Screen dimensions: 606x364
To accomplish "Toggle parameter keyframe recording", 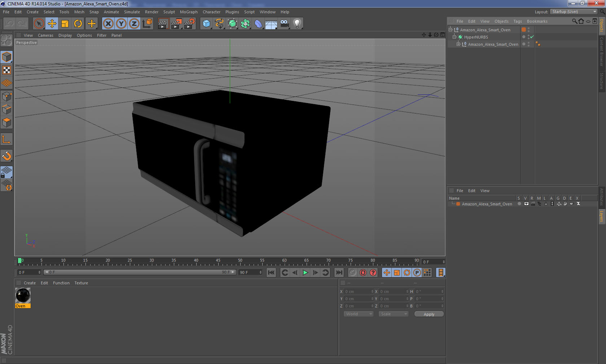I will point(417,273).
